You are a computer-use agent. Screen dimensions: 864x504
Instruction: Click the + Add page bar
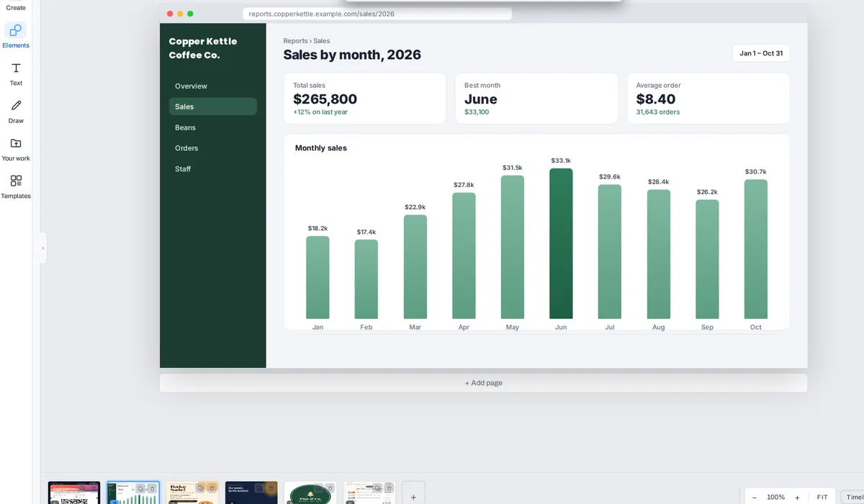[x=484, y=383]
